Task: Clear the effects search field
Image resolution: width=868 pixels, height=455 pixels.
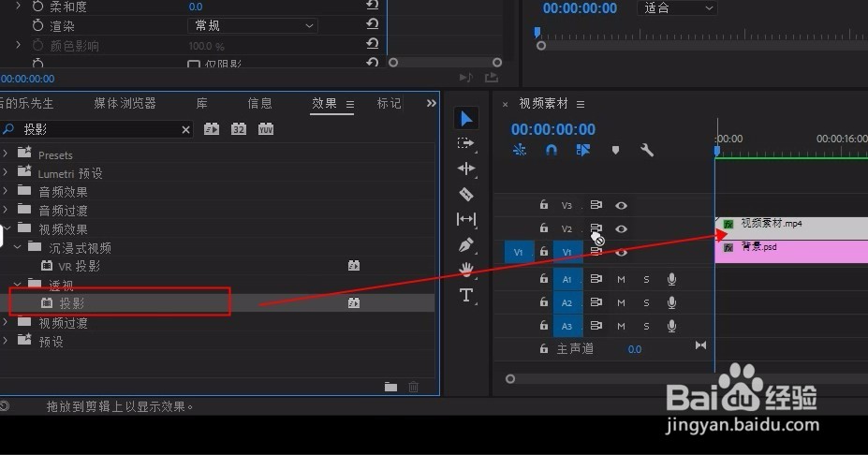Action: 186,130
